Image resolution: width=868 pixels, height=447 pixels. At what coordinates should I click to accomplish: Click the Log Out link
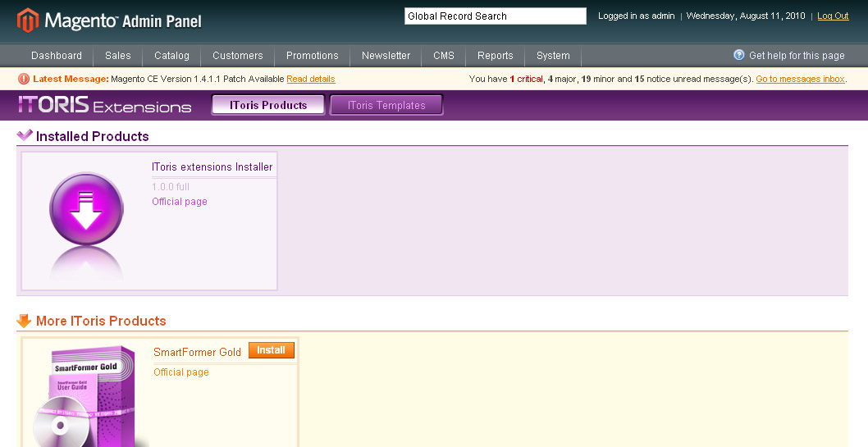click(x=833, y=16)
